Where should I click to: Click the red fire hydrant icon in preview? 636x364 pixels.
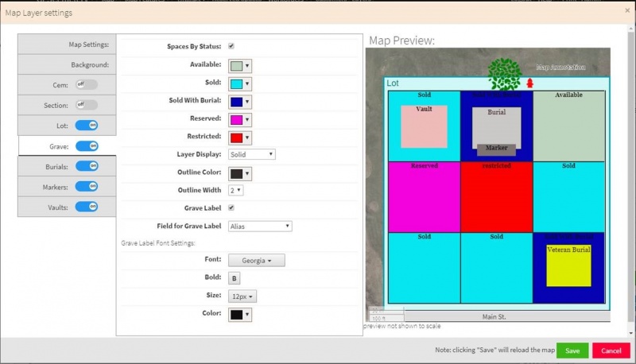(x=529, y=83)
